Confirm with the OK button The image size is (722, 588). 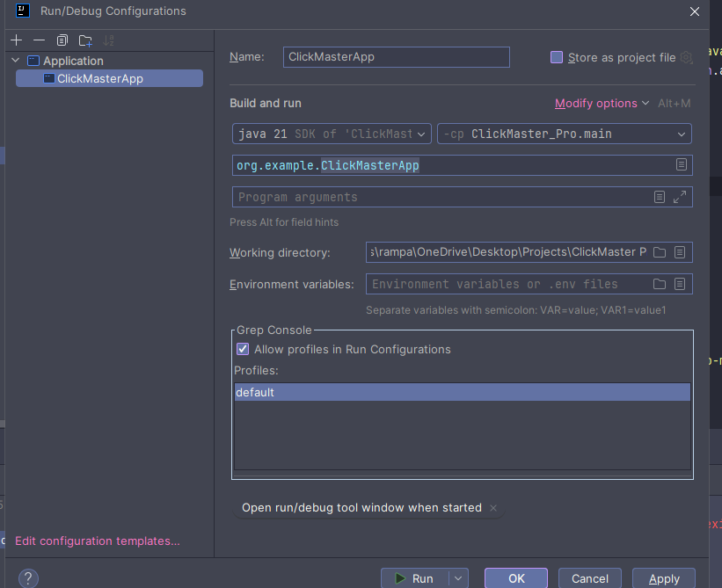point(516,578)
